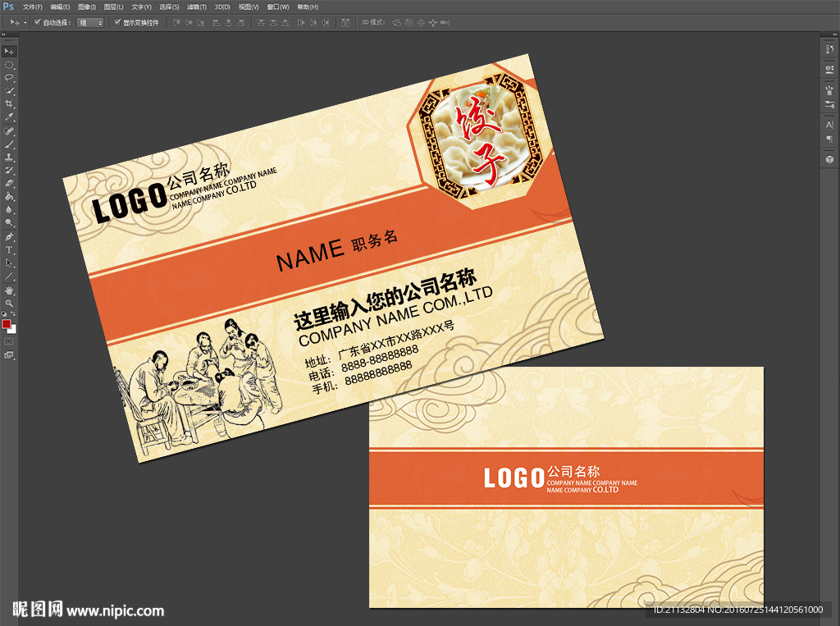Open the 文字(Y) menu
This screenshot has width=840, height=626.
point(141,7)
